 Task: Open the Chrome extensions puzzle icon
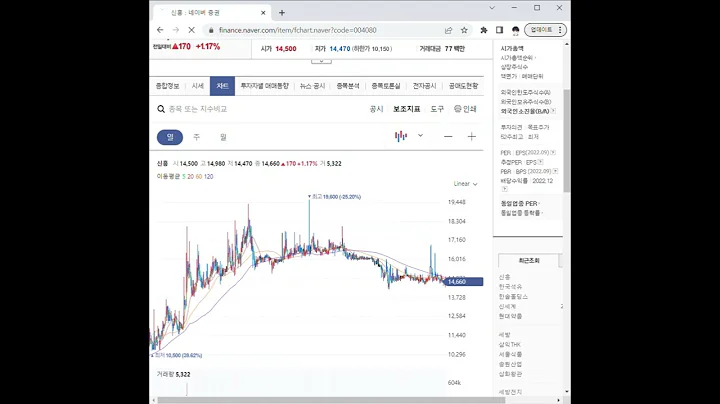[x=484, y=30]
